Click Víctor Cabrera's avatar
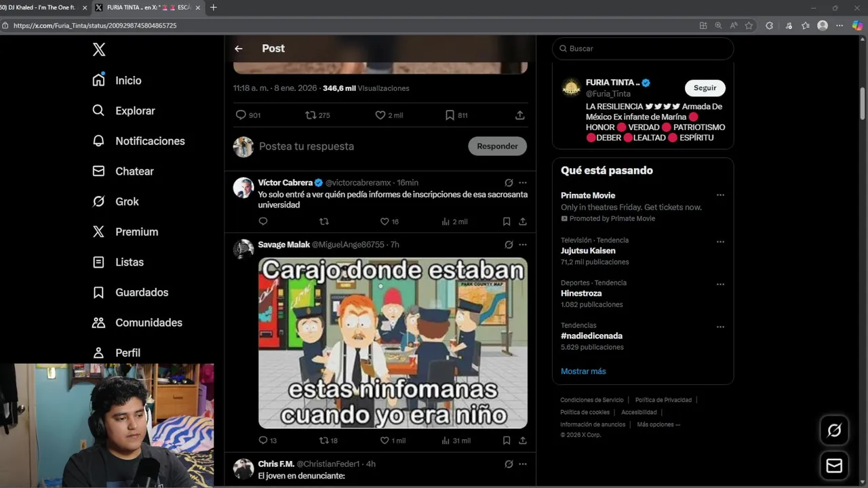The width and height of the screenshot is (868, 488). pyautogui.click(x=243, y=188)
